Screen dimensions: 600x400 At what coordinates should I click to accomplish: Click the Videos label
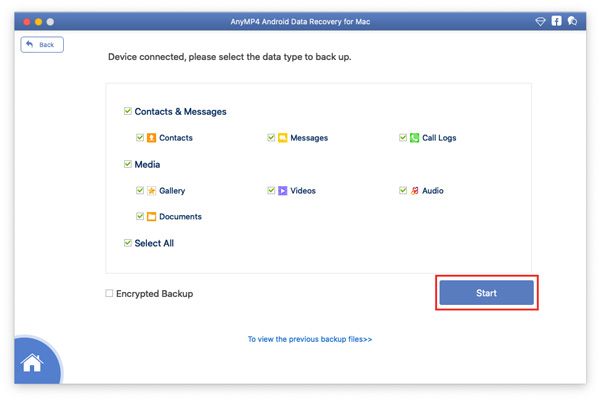click(x=303, y=191)
